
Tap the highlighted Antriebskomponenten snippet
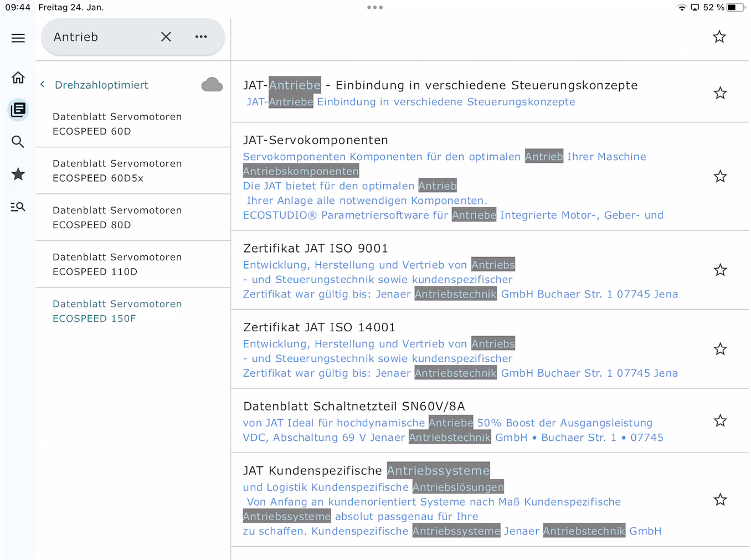[x=301, y=171]
